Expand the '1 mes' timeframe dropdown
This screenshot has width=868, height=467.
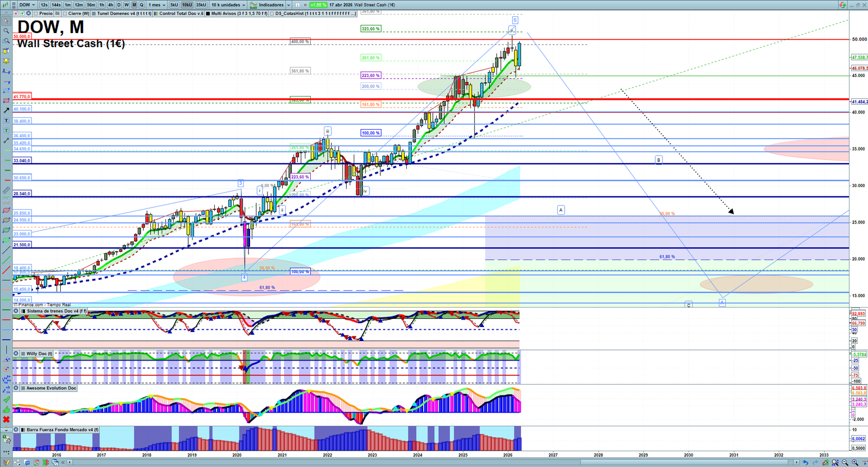(x=157, y=5)
